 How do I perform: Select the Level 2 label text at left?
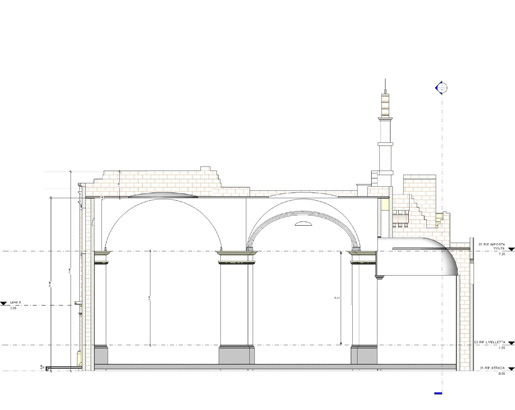pos(15,302)
